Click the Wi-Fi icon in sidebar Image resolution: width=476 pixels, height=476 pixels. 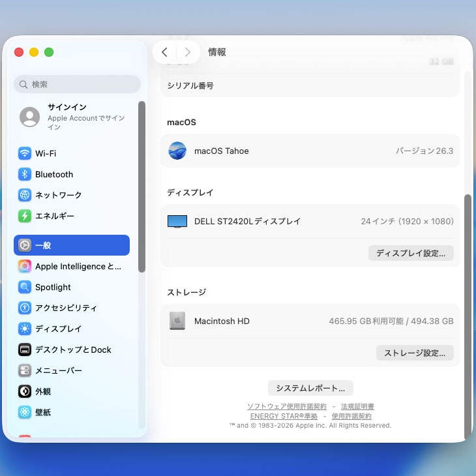(x=25, y=154)
